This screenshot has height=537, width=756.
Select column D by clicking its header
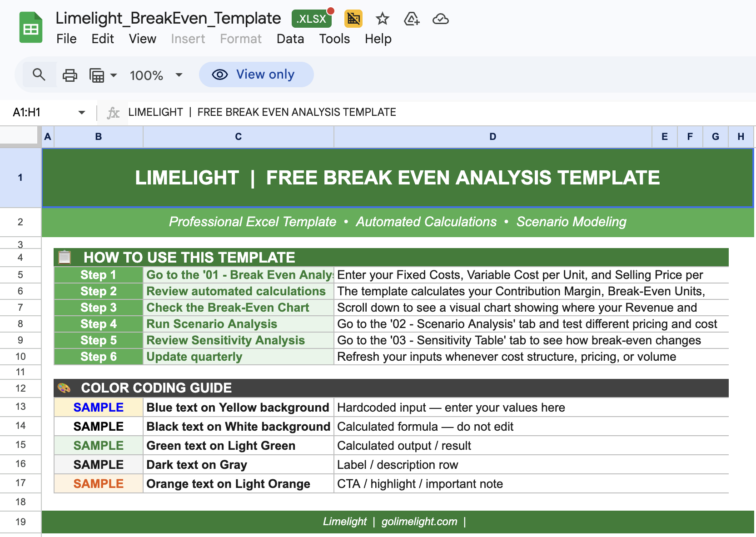tap(492, 136)
